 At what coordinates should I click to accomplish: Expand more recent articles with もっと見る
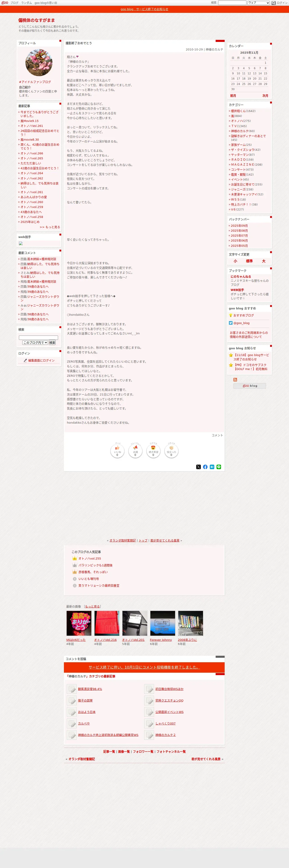pyautogui.click(x=50, y=227)
